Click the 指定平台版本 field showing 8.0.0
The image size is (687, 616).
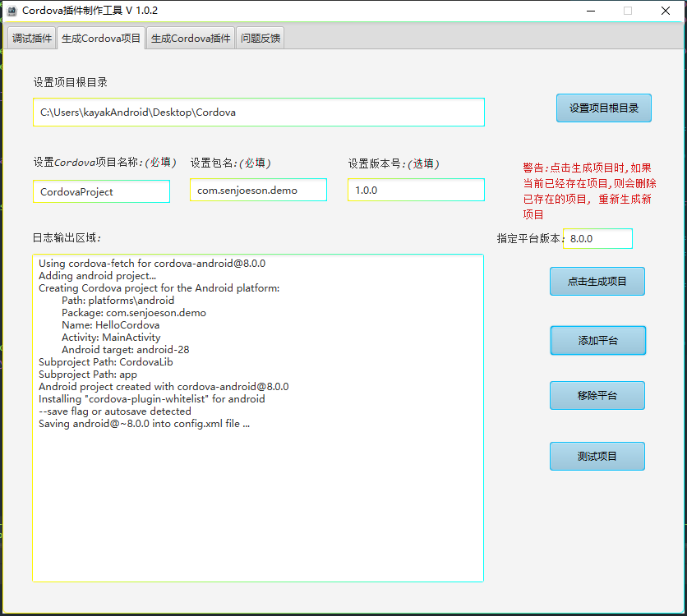pos(597,238)
